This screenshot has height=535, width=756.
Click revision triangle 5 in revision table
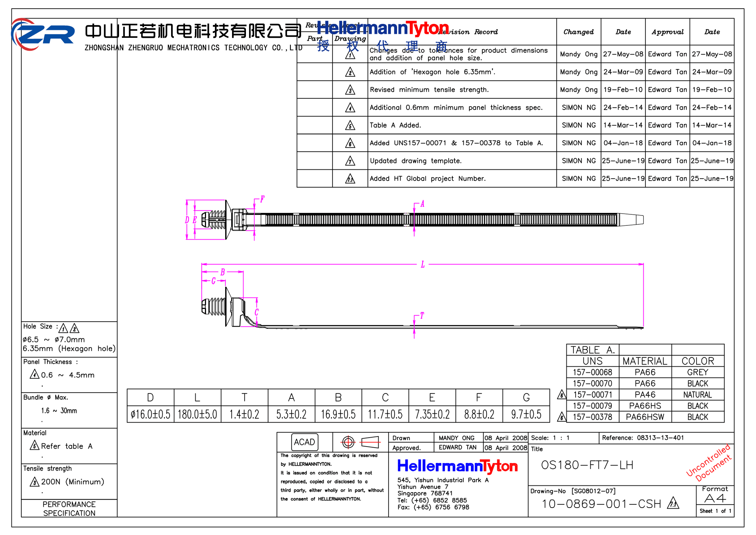[x=350, y=125]
